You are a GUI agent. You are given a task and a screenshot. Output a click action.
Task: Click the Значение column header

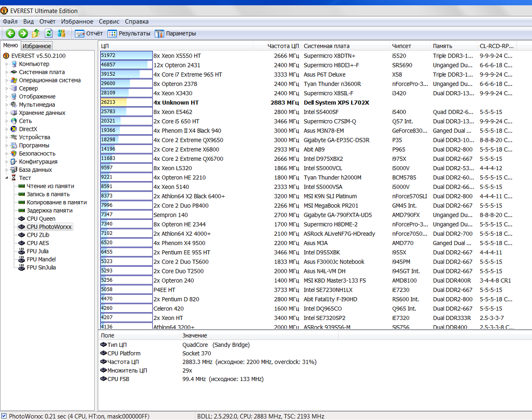pyautogui.click(x=259, y=335)
